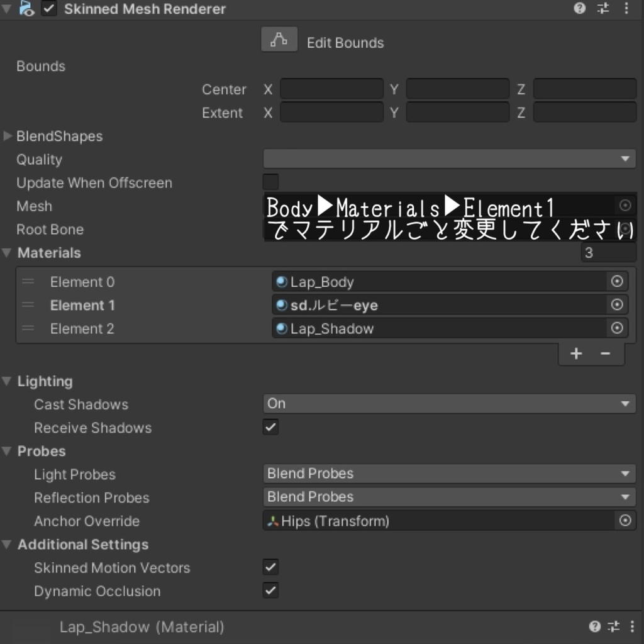This screenshot has height=644, width=644.
Task: Open the Light Probes dropdown
Action: pos(449,474)
